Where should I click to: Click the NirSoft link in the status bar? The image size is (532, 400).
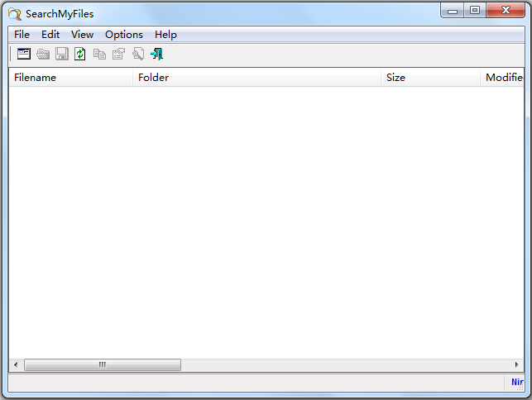(x=517, y=382)
